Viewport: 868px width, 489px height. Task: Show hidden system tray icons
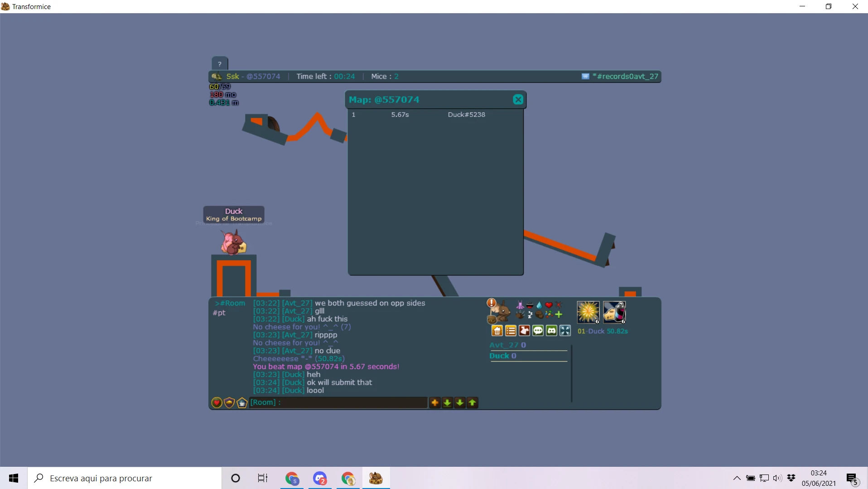click(x=737, y=478)
